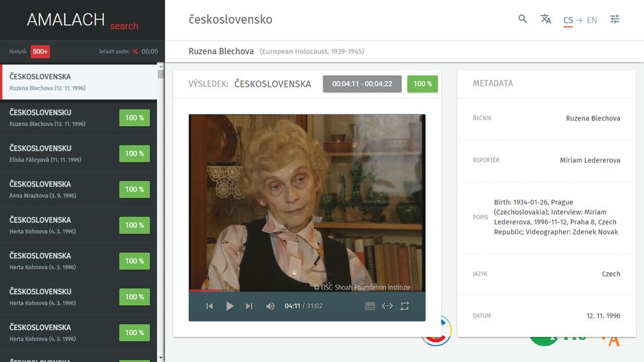Screen dimensions: 644x362
Task: Click the translate language icon
Action: point(545,19)
